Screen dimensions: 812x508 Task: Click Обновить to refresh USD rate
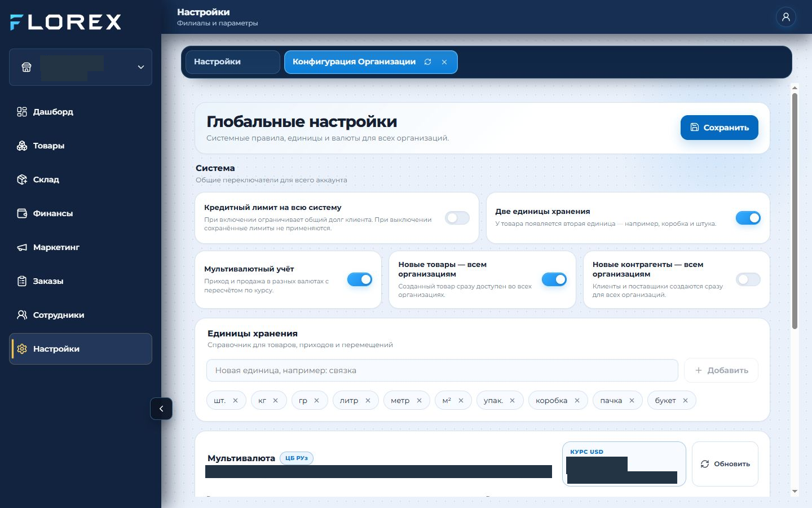[725, 464]
